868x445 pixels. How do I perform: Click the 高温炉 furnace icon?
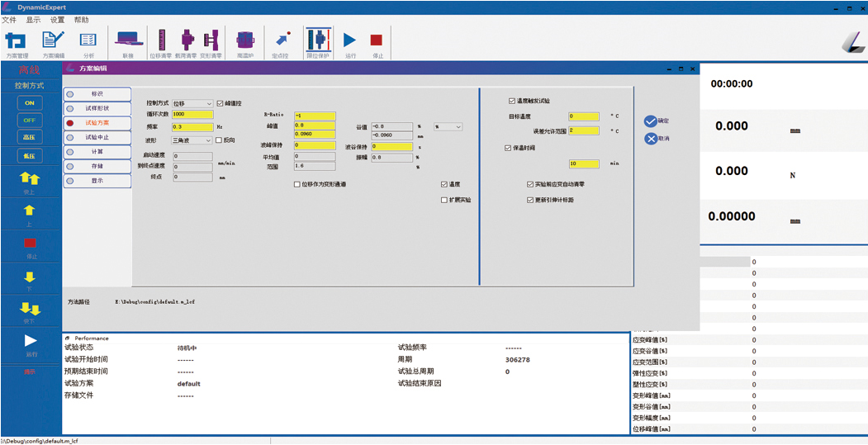[x=244, y=42]
